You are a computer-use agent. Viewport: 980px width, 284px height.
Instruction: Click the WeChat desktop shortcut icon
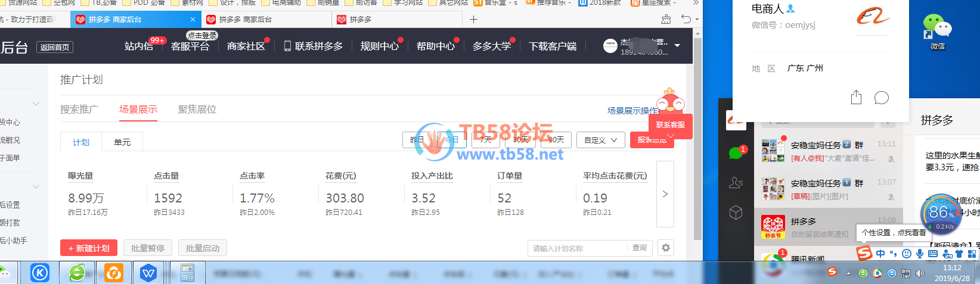[937, 31]
